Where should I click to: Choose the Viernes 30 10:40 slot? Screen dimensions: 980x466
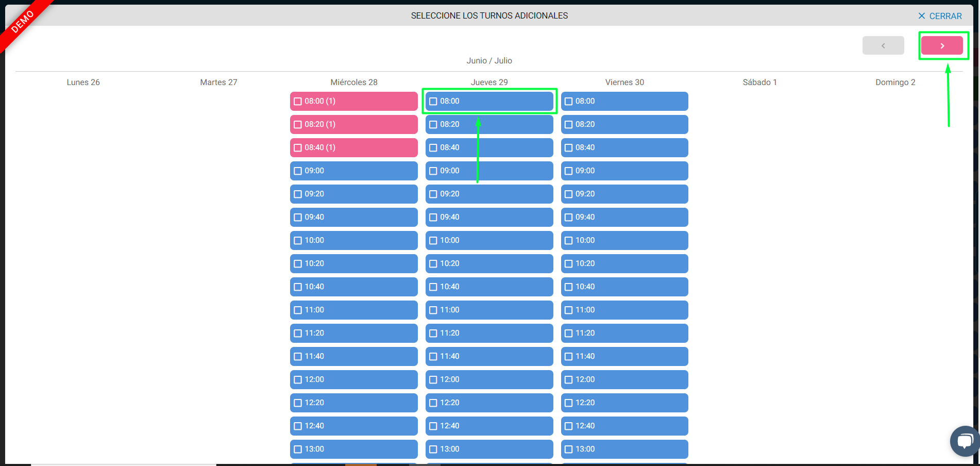click(624, 287)
